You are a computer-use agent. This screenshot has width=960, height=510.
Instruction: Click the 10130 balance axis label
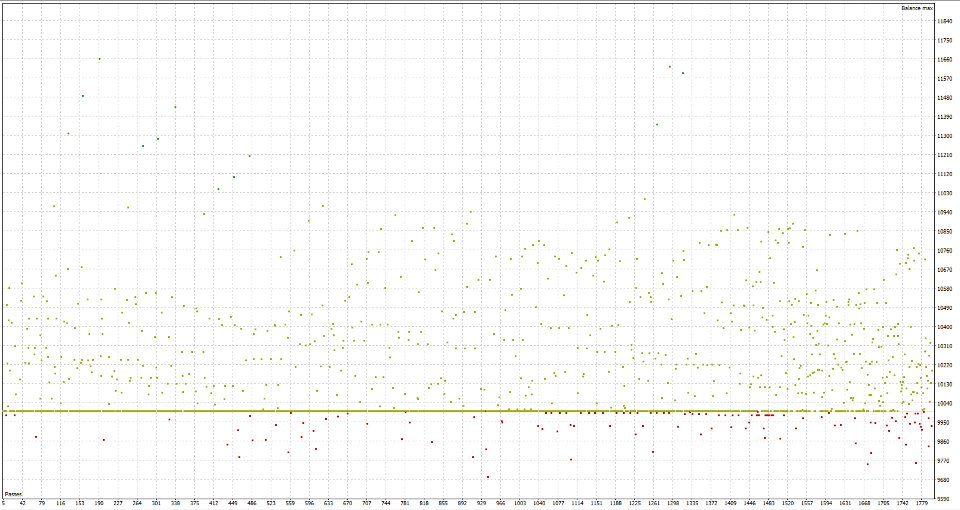944,384
